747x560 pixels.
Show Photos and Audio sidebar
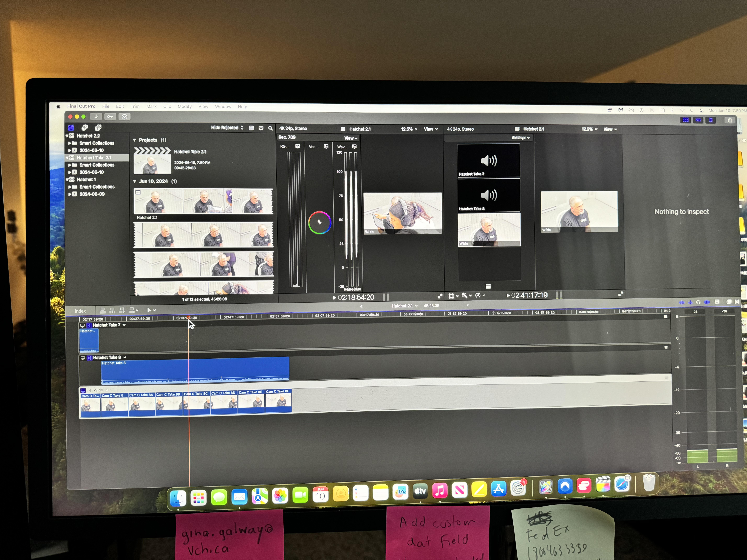click(x=84, y=128)
